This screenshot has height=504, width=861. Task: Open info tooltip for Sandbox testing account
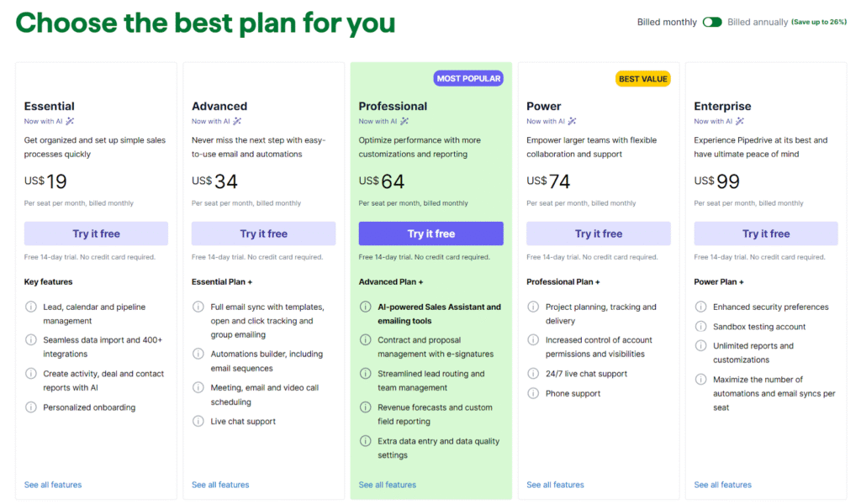(x=701, y=326)
